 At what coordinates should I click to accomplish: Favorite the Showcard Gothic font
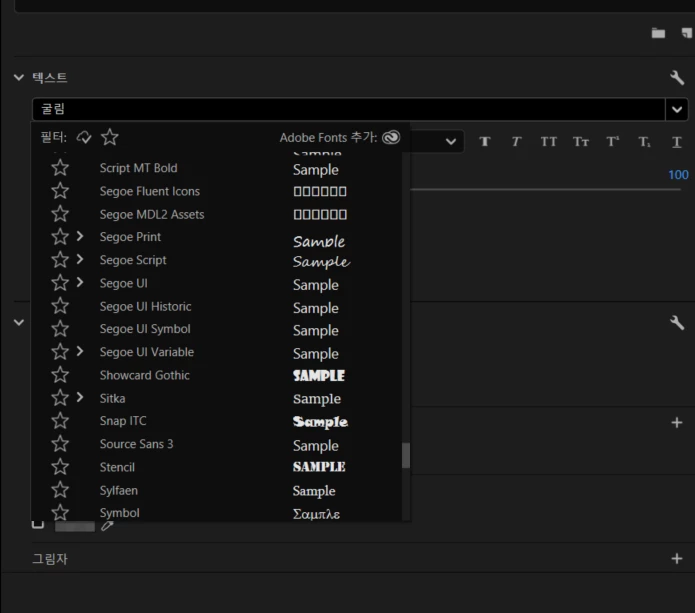pos(60,375)
